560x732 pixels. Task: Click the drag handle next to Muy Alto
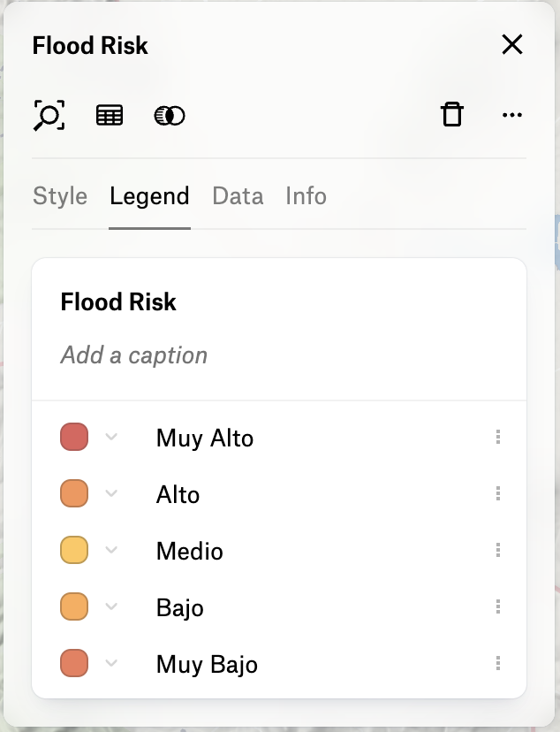[x=498, y=437]
